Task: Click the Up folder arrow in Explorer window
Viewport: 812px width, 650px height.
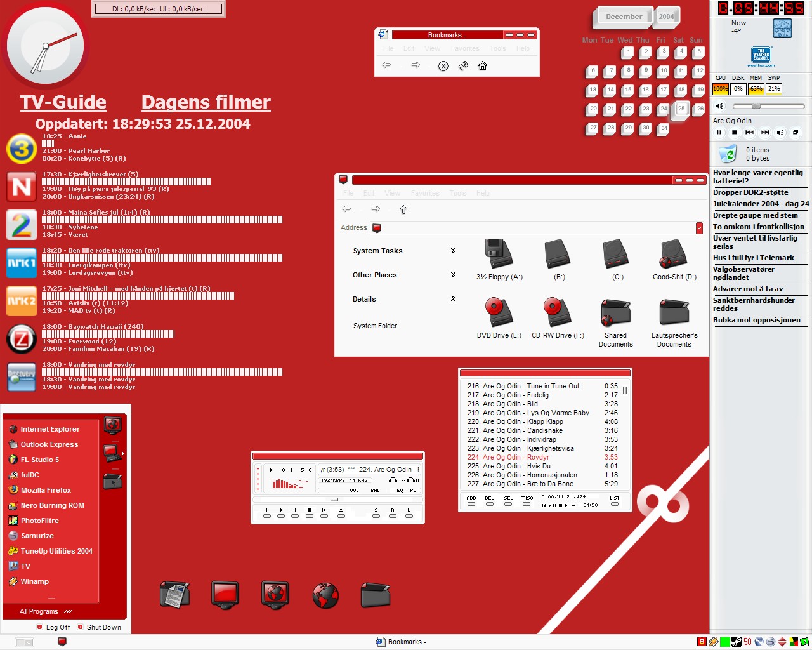Action: click(403, 209)
